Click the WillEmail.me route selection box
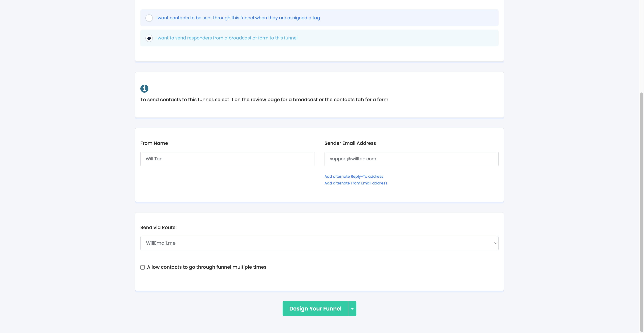This screenshot has width=644, height=333. pyautogui.click(x=319, y=243)
